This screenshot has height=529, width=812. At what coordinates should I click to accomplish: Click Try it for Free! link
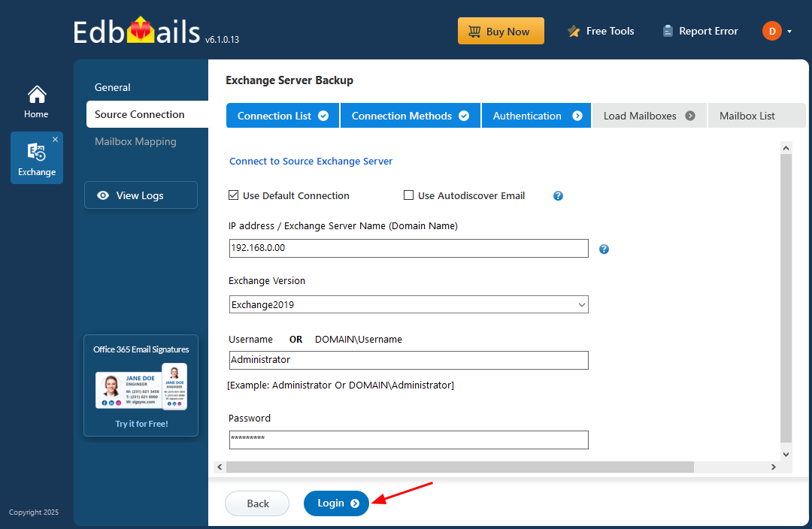[x=141, y=423]
